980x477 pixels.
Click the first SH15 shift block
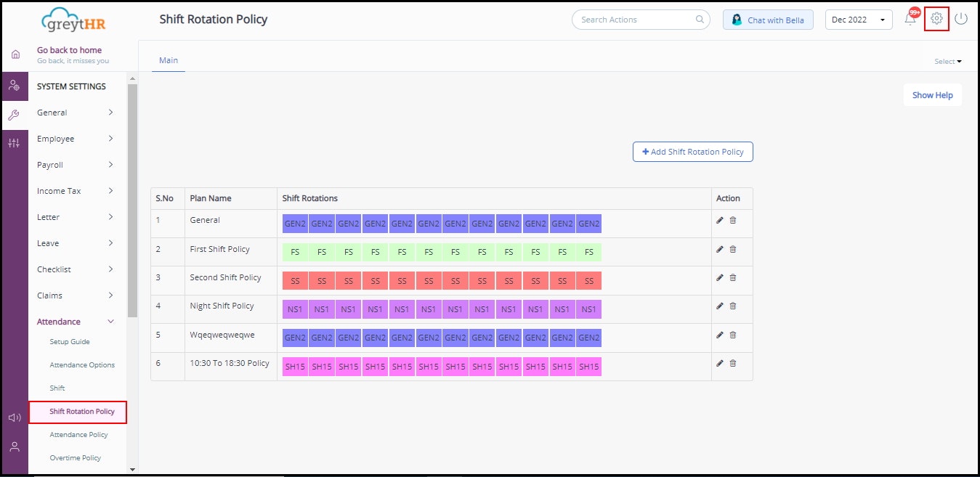click(295, 367)
